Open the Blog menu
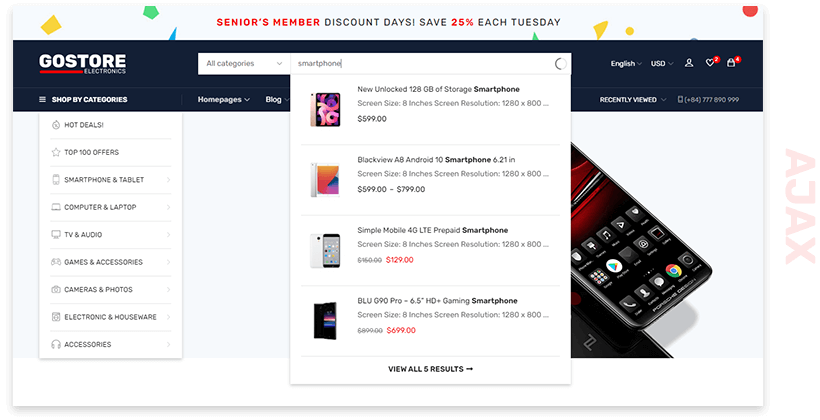 [277, 99]
